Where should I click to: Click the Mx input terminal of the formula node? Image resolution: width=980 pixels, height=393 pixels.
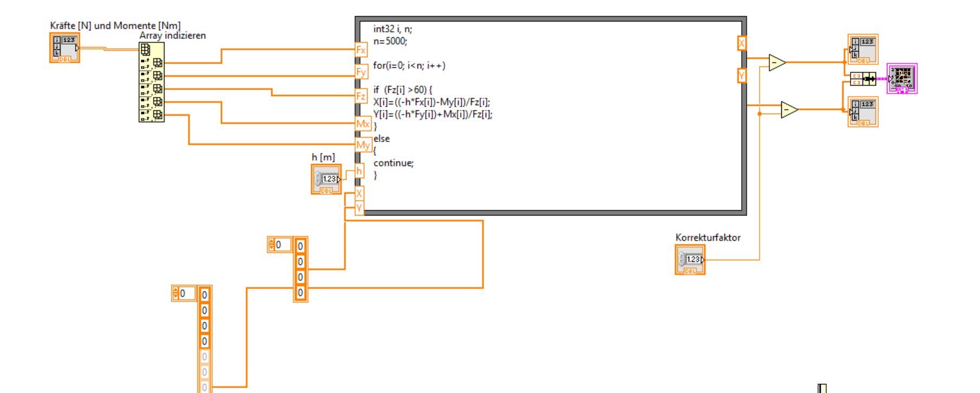pos(363,124)
